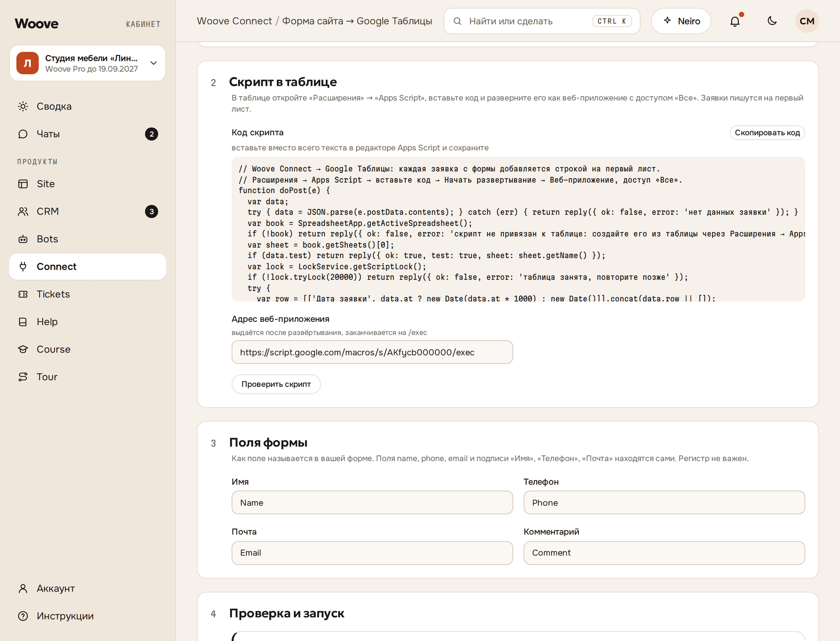Image resolution: width=840 pixels, height=641 pixels.
Task: Open the Аккаунт person icon
Action: (23, 588)
